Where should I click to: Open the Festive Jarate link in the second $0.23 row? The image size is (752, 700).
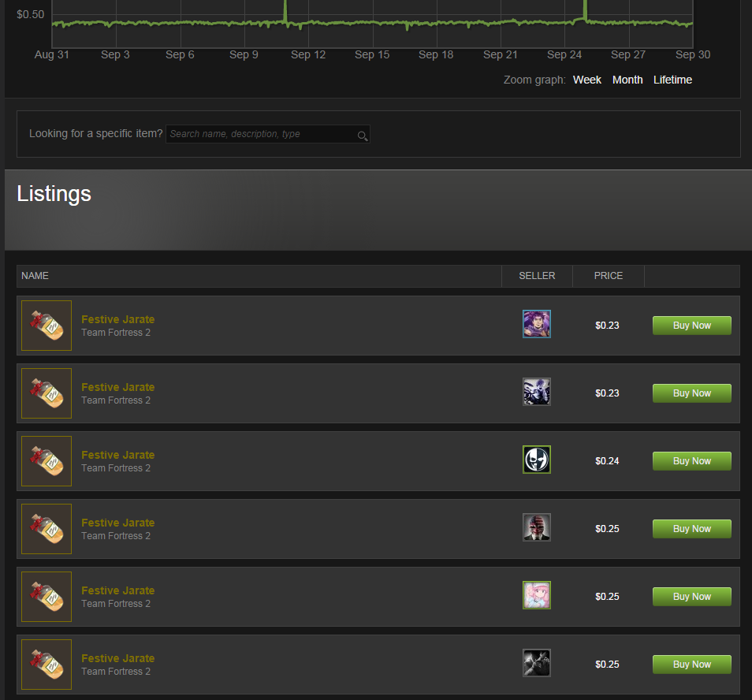(x=118, y=387)
